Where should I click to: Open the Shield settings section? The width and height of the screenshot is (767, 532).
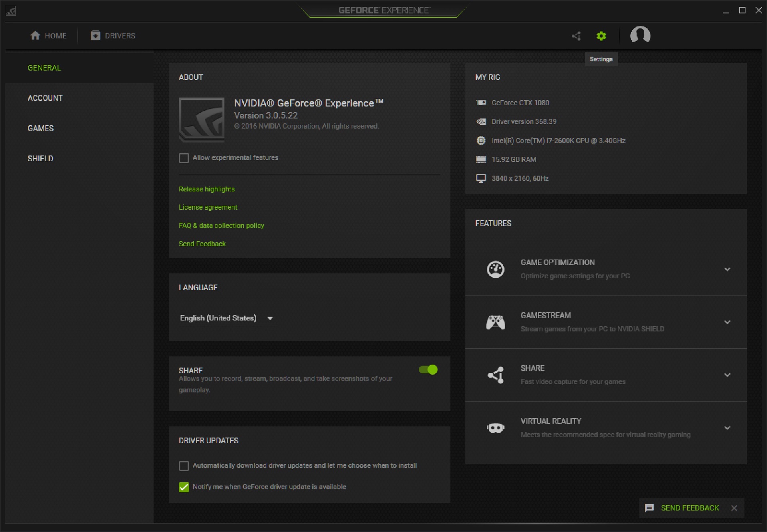click(x=40, y=159)
